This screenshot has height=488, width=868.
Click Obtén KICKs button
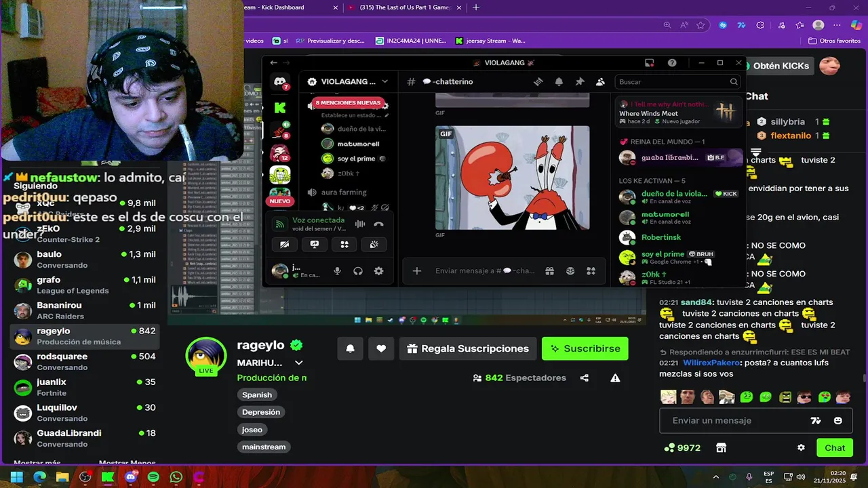778,66
